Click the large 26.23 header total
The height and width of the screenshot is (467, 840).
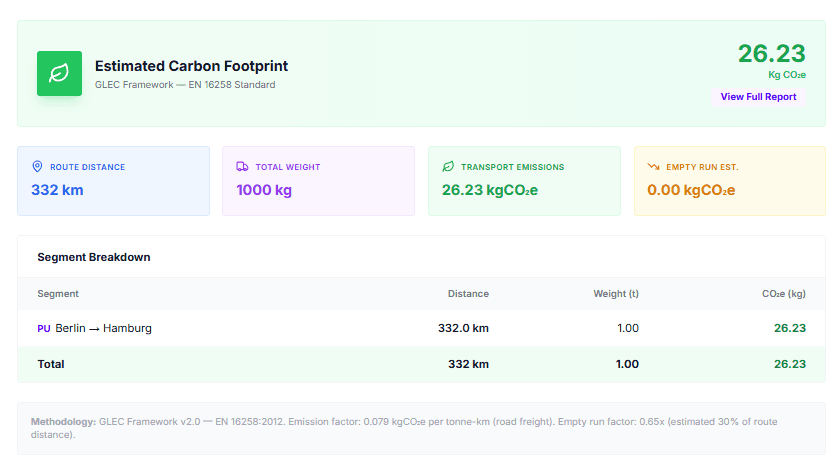click(x=771, y=54)
